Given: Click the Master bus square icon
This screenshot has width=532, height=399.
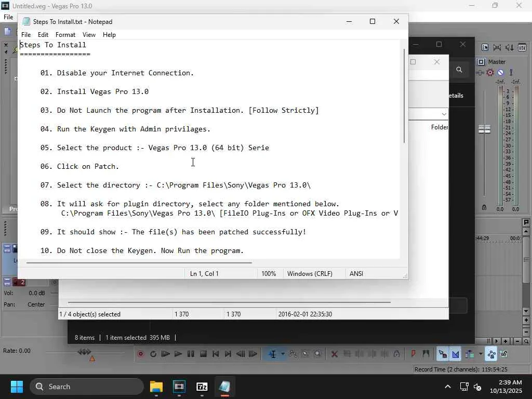Looking at the screenshot, I should click(x=481, y=62).
